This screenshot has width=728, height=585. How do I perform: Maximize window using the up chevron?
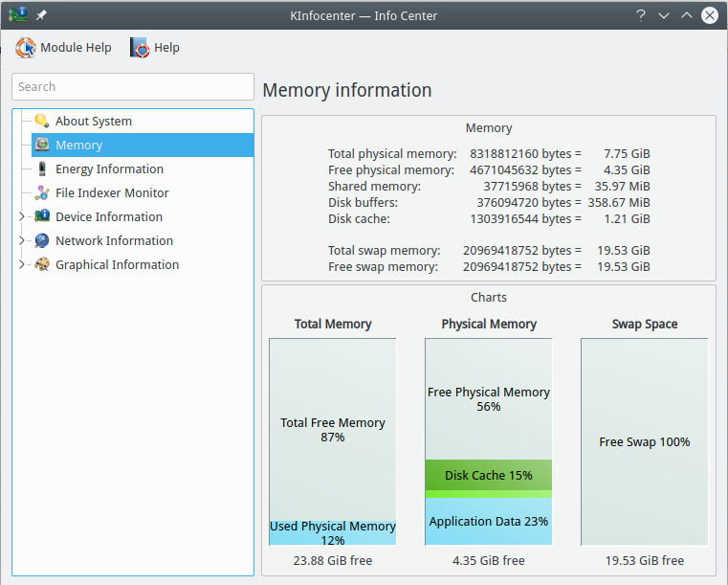(686, 15)
